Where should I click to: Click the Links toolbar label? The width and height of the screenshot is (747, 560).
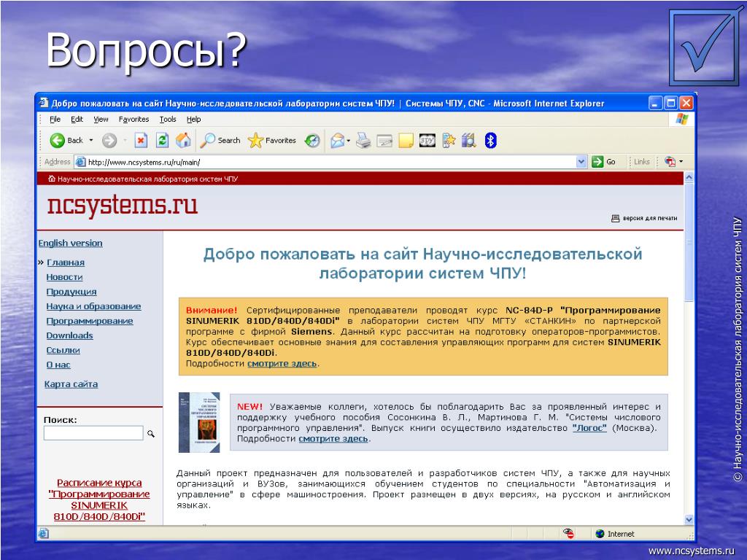(642, 162)
